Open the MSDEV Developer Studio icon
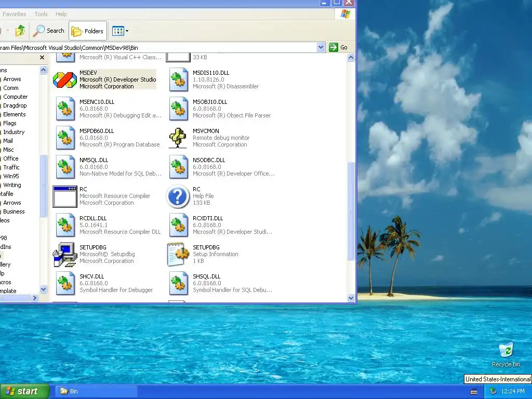This screenshot has height=399, width=532. tap(65, 79)
